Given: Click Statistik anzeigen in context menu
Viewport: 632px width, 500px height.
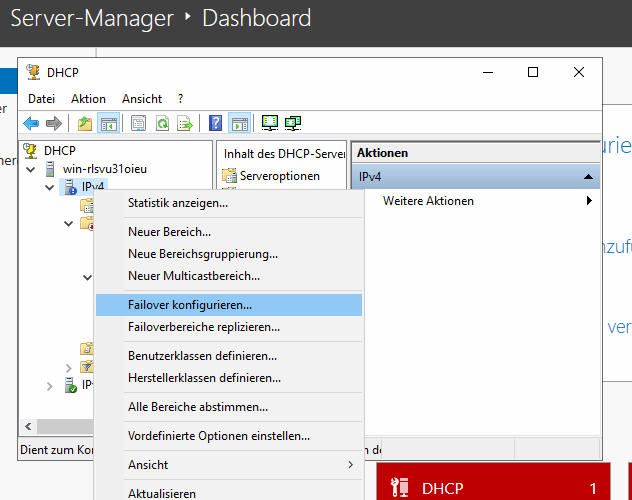Looking at the screenshot, I should (177, 203).
